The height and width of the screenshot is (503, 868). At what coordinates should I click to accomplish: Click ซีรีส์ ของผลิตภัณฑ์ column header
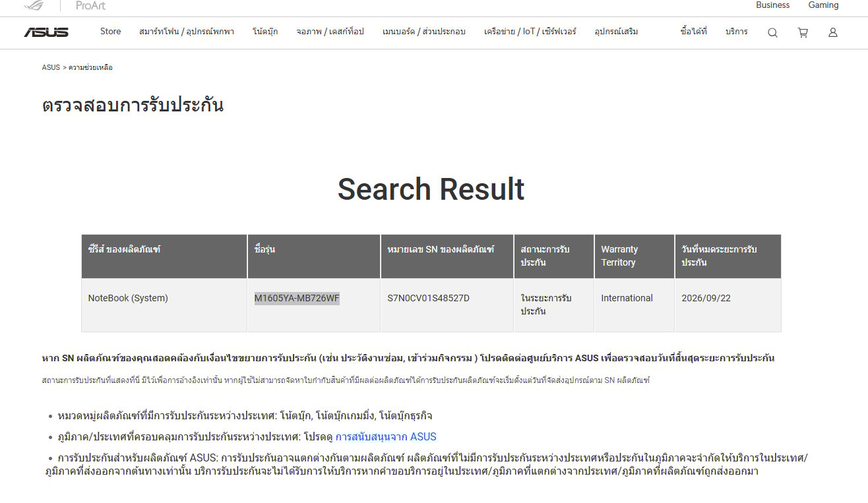point(164,256)
